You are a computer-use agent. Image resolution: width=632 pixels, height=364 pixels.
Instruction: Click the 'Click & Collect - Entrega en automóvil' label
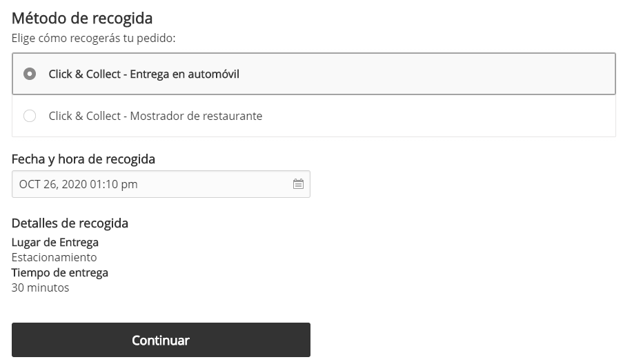click(144, 74)
